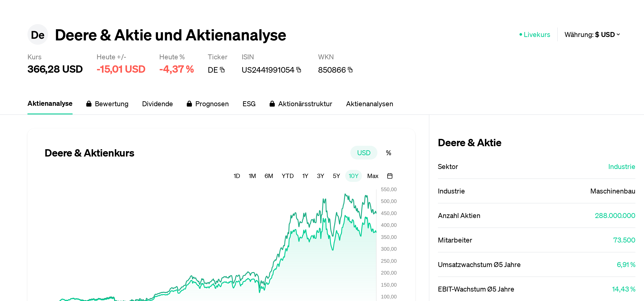The width and height of the screenshot is (644, 301).
Task: Click the 'Deere & Aktie' sidebar heading
Action: [x=469, y=143]
